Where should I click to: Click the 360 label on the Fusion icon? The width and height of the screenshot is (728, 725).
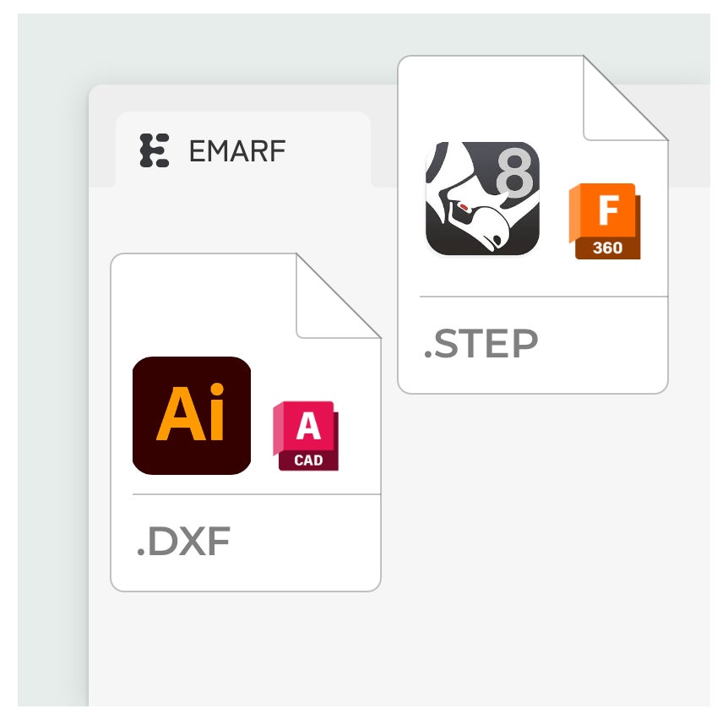click(607, 248)
